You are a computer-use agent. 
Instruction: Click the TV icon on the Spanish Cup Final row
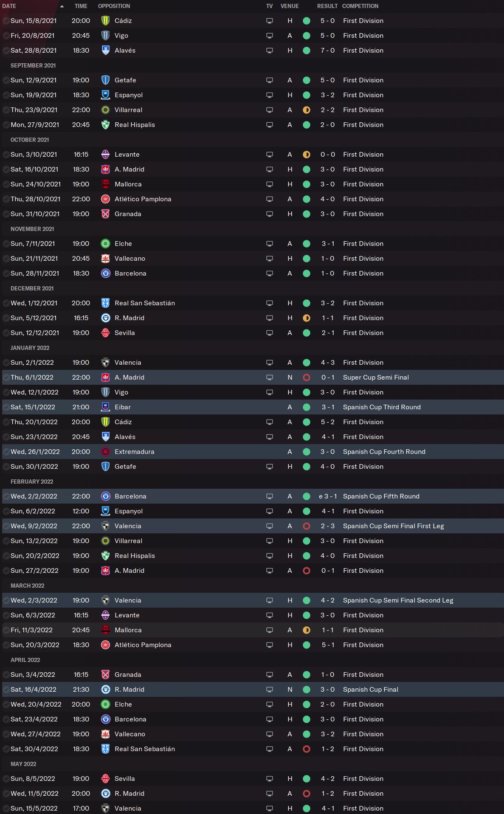269,690
